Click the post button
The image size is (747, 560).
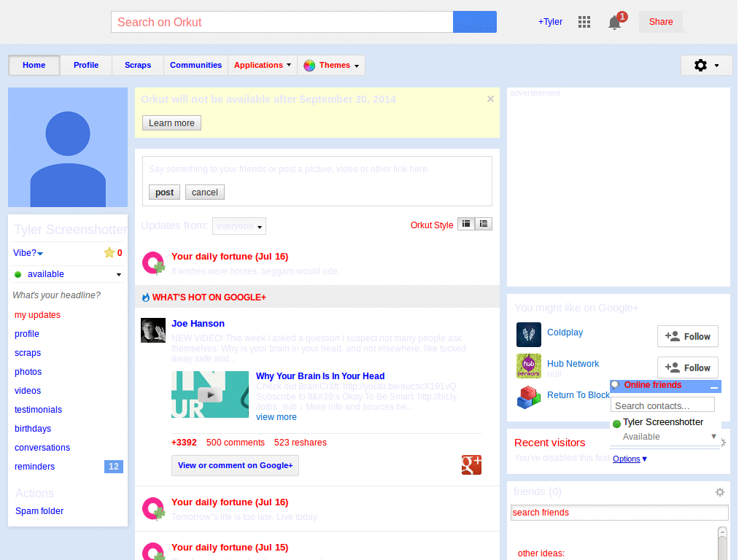tap(164, 192)
